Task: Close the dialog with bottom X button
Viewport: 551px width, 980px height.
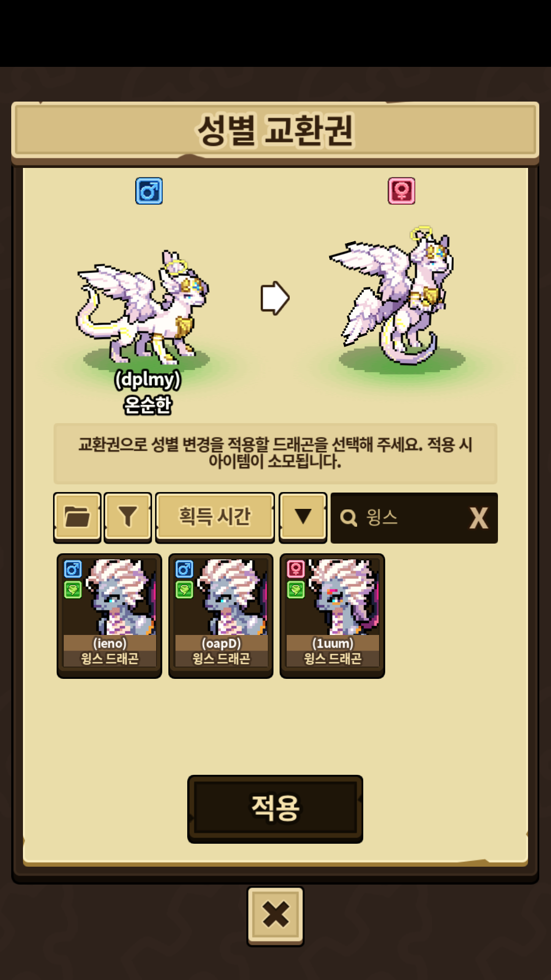Action: point(275,916)
